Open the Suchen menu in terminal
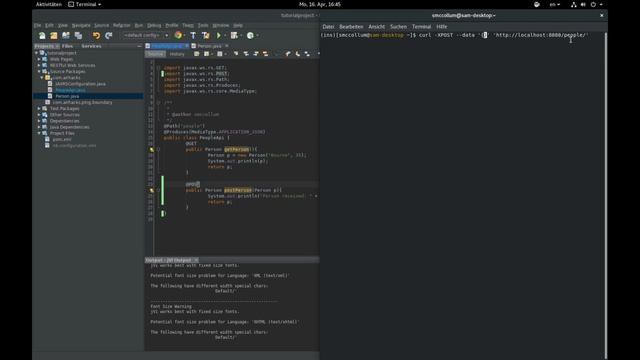The image size is (640, 360). (398, 27)
